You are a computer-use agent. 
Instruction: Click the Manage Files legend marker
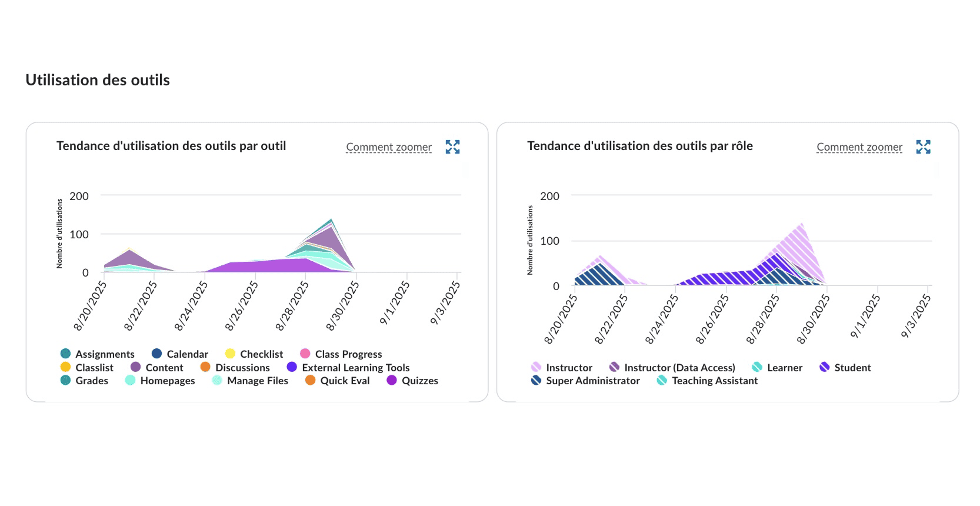pyautogui.click(x=218, y=380)
